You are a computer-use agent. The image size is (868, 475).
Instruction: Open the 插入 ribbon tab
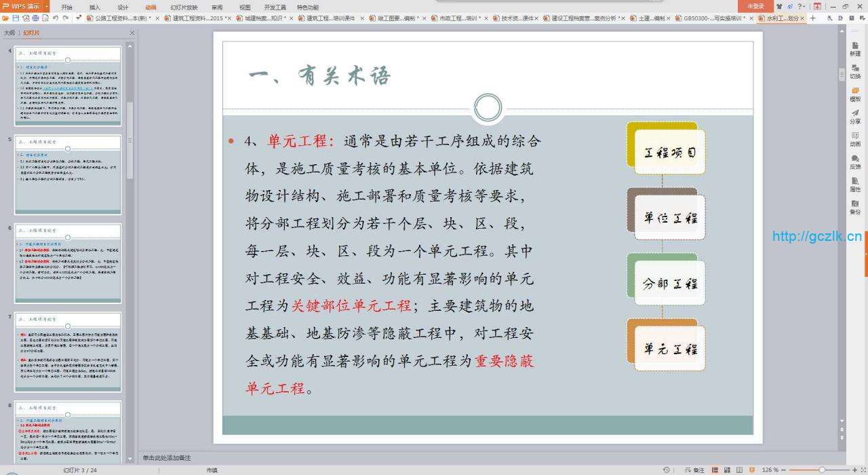tap(95, 7)
